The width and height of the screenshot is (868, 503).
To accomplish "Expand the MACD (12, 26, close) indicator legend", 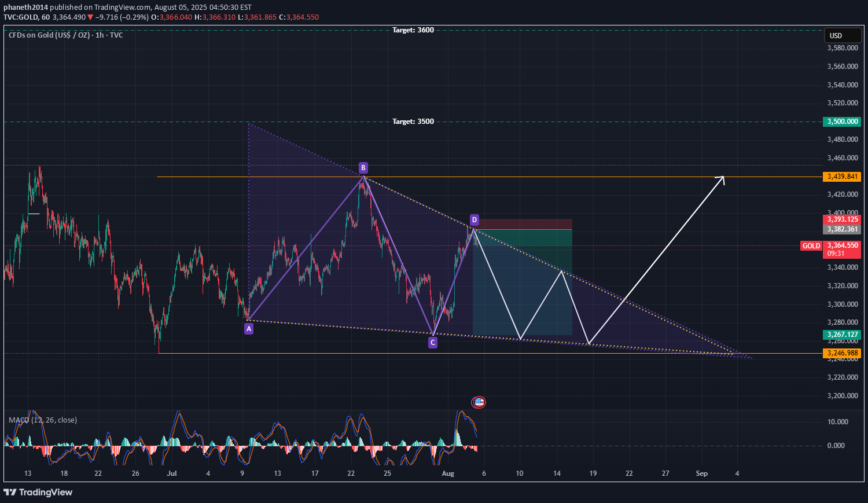I will [43, 420].
